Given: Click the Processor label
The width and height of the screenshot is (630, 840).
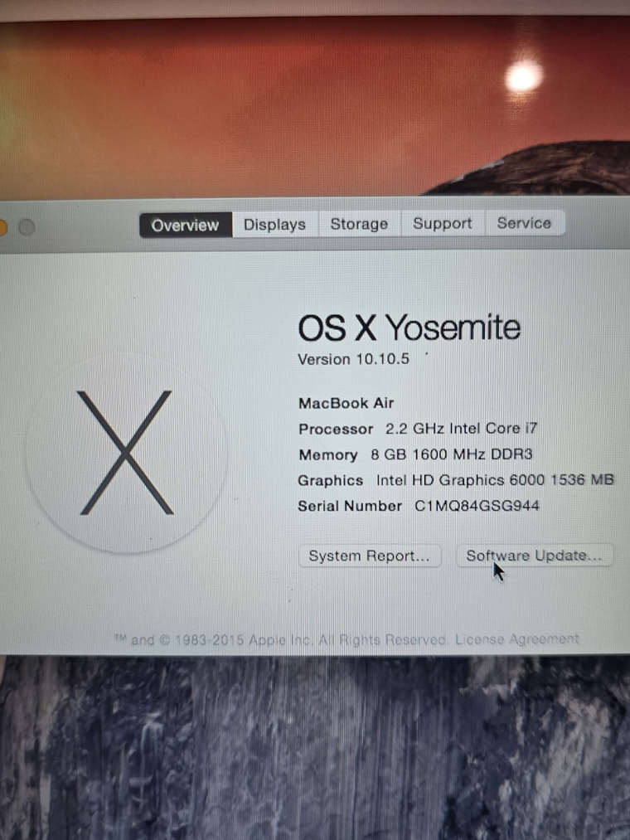Looking at the screenshot, I should [336, 429].
